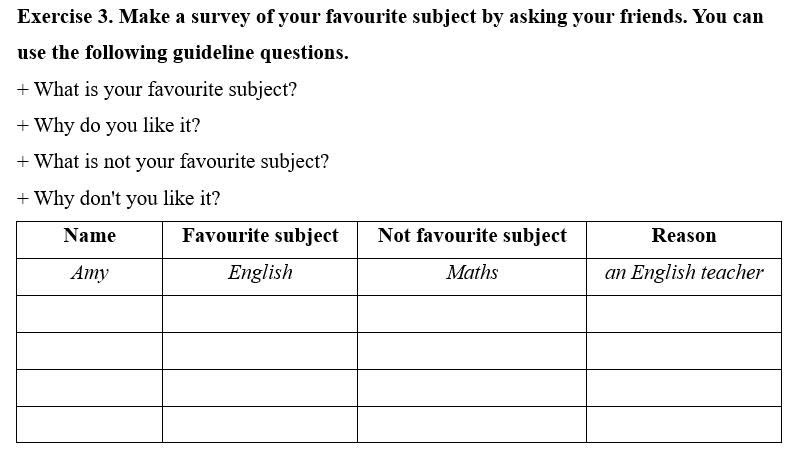Select the "Favourite subject" header cell
This screenshot has height=454, width=798.
click(x=260, y=236)
